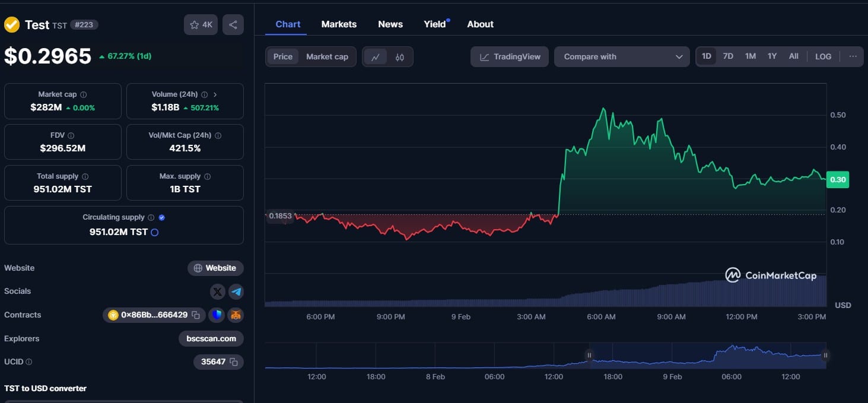Click the Max. supply info icon

click(207, 176)
